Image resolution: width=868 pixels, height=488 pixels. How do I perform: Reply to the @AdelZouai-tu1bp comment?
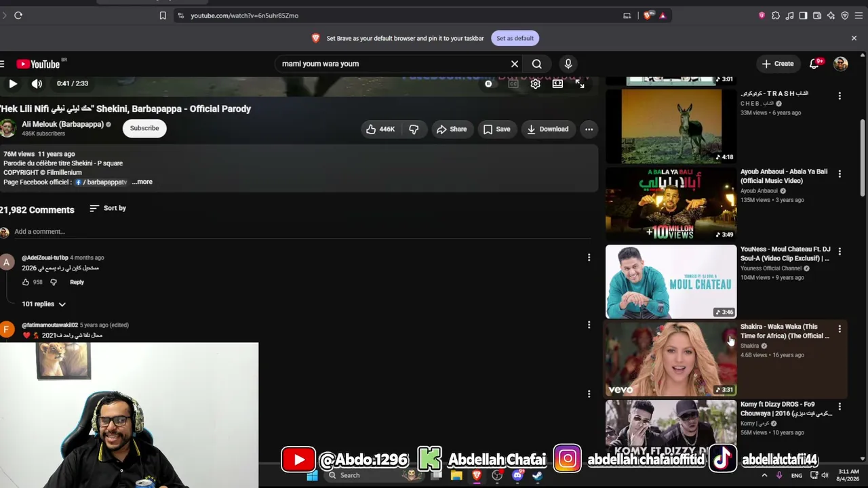[77, 282]
